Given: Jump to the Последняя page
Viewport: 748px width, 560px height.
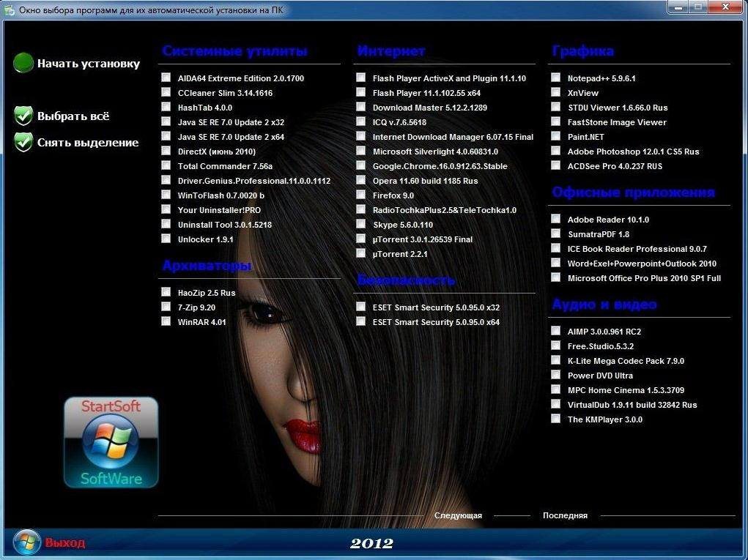Looking at the screenshot, I should (565, 515).
